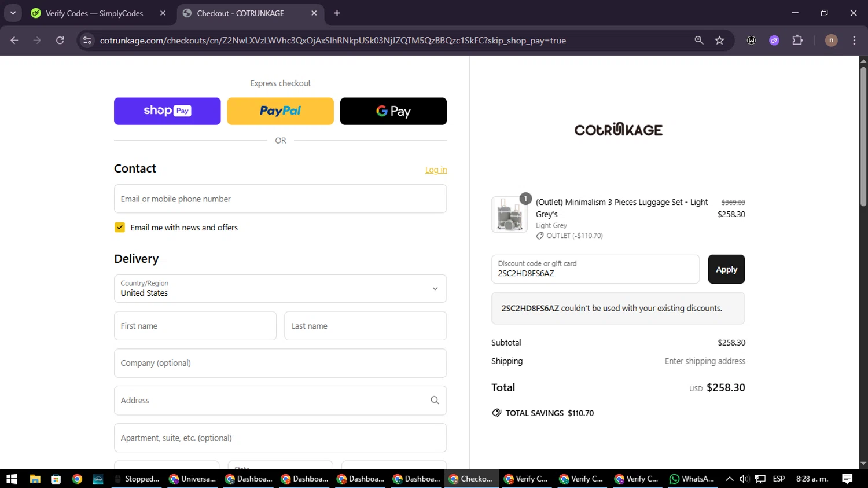Show hidden system tray icons

click(729, 479)
